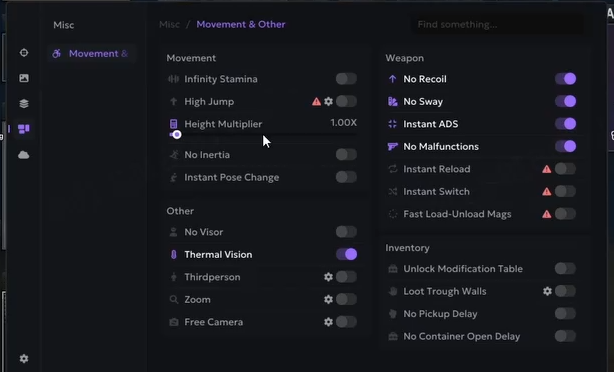
Task: Enable No Container Open Delay toggle
Action: [x=565, y=336]
